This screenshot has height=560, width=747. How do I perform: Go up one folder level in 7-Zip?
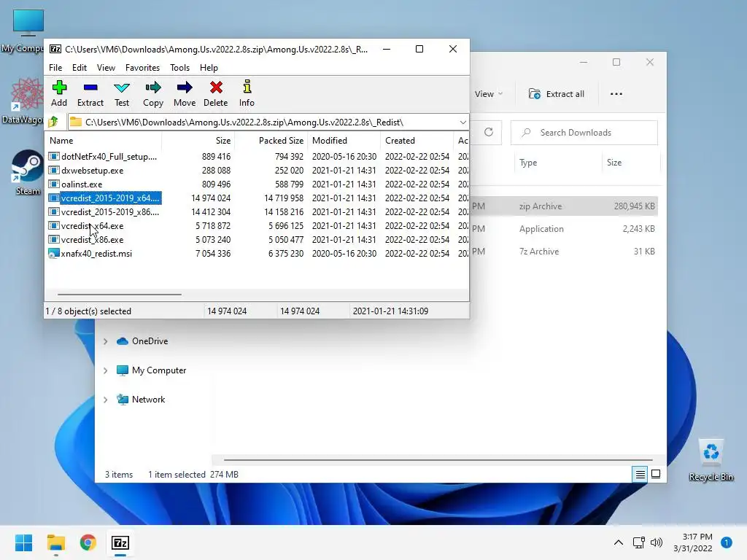click(x=53, y=122)
